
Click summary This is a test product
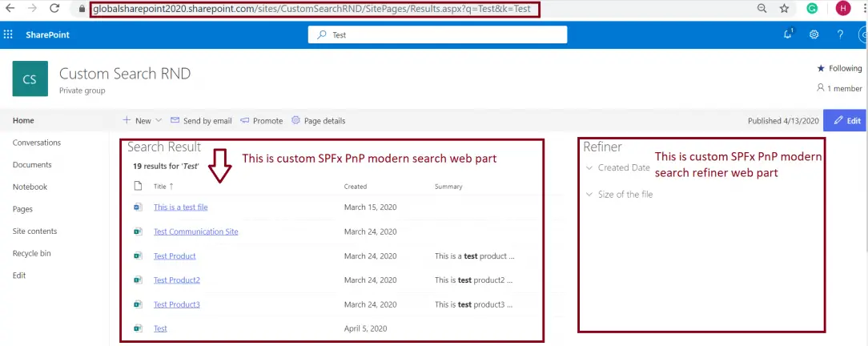click(474, 255)
